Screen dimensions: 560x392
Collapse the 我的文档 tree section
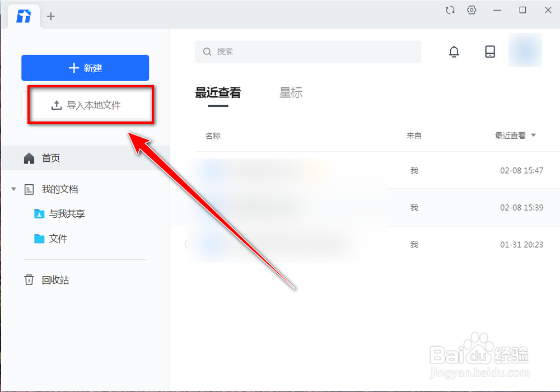[13, 189]
